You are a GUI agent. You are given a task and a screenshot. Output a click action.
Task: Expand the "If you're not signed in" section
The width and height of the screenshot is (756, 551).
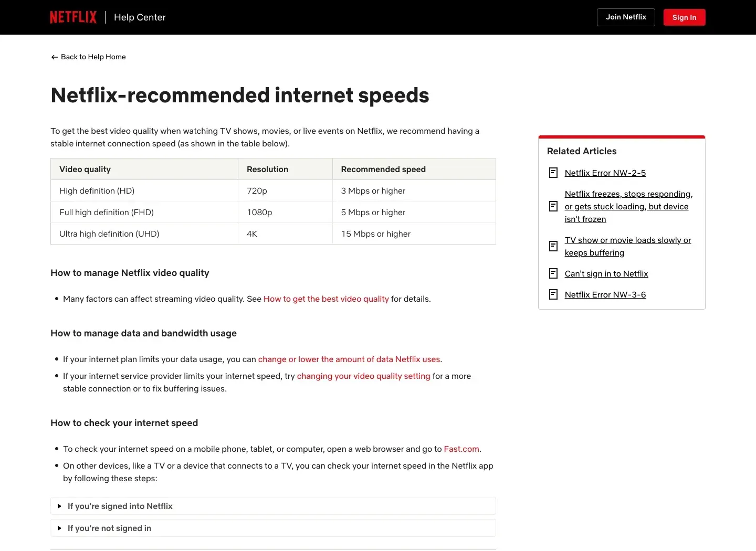point(273,528)
